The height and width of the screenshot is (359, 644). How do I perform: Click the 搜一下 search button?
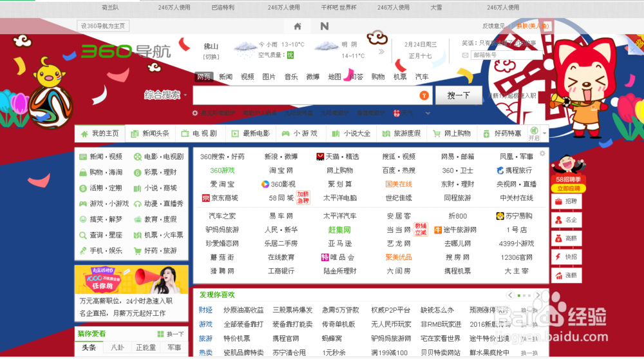[x=459, y=95]
